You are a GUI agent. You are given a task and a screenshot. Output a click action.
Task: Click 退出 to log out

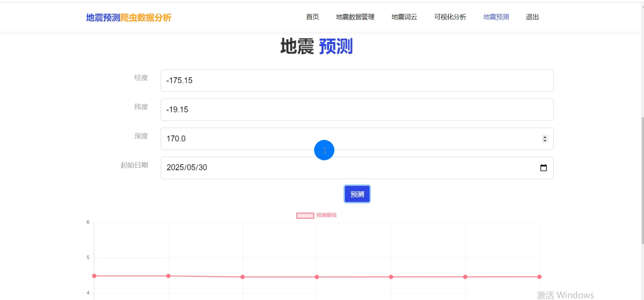[532, 17]
